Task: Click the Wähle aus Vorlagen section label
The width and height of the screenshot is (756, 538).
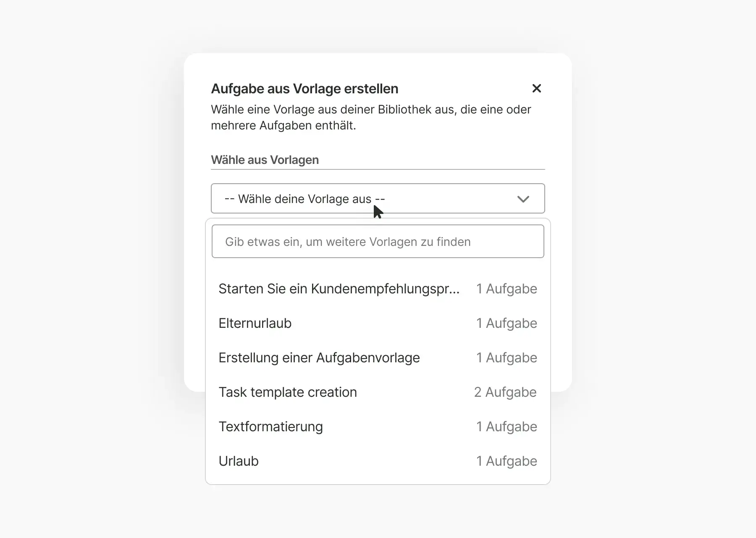Action: 265,160
